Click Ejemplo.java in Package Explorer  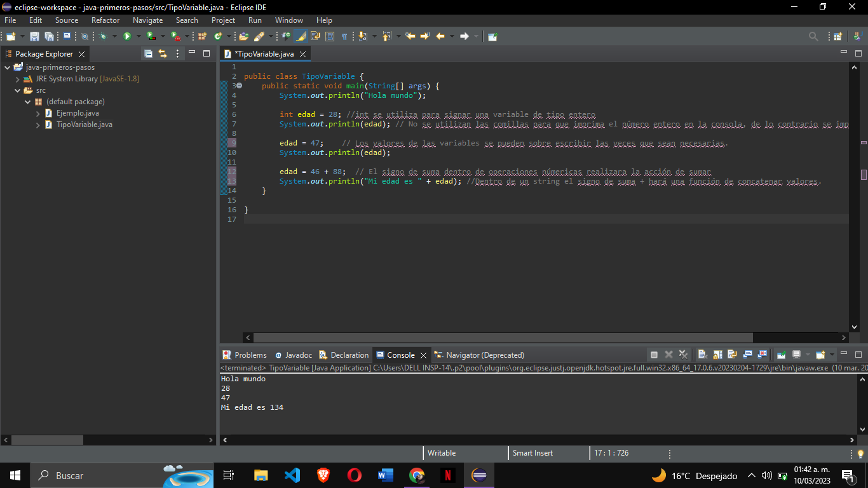[77, 113]
